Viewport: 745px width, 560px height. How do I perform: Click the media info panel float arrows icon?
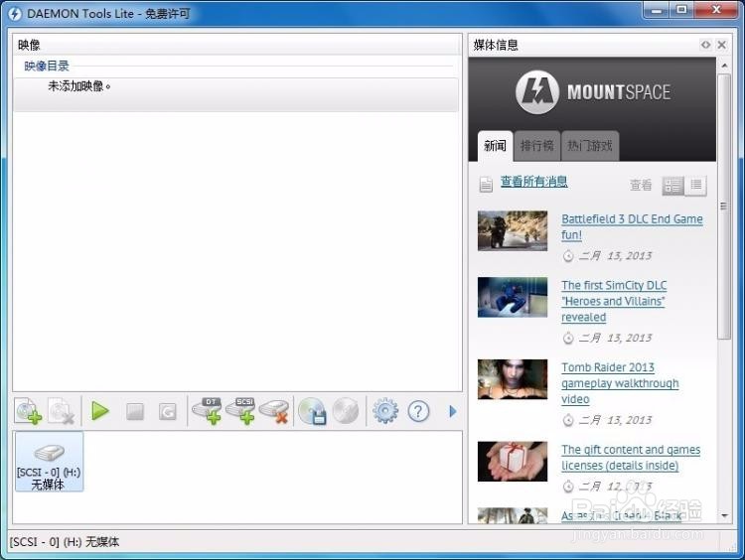point(705,45)
